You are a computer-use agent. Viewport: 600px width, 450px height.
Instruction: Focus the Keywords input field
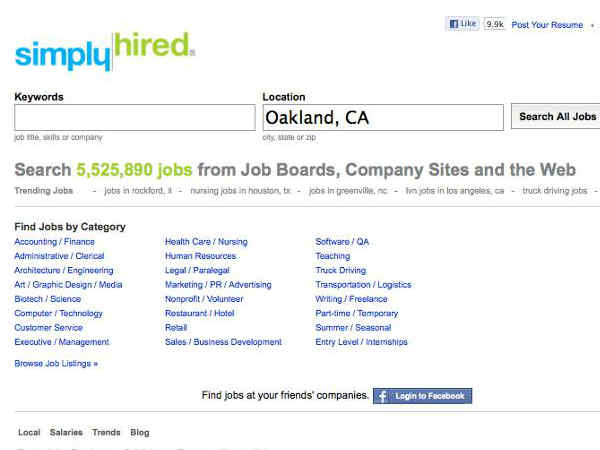click(x=135, y=118)
